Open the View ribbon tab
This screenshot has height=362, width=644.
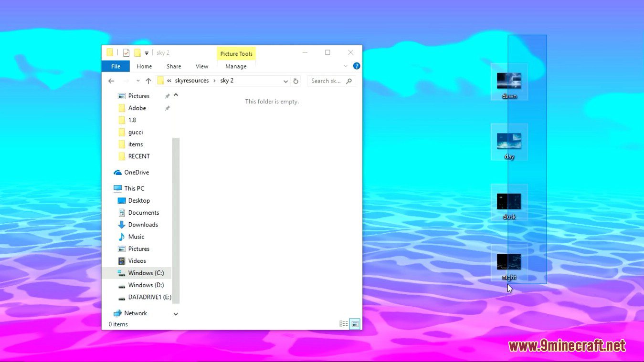pyautogui.click(x=202, y=67)
